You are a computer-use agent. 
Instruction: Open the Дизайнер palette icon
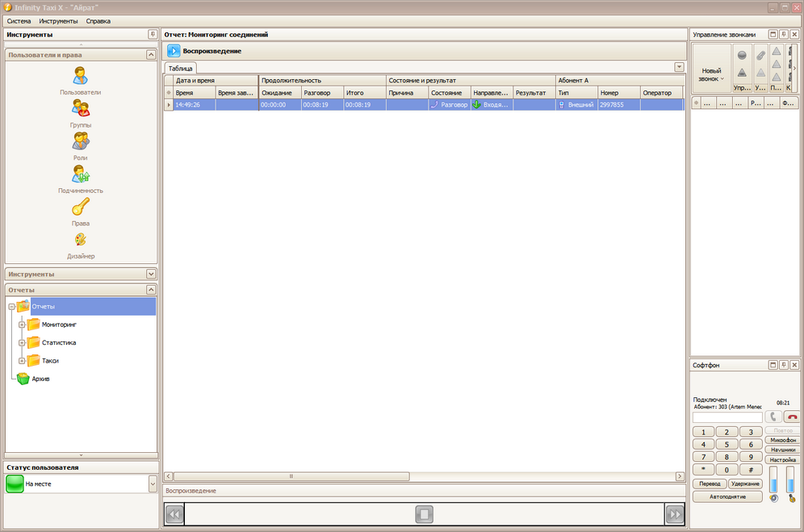tap(81, 240)
